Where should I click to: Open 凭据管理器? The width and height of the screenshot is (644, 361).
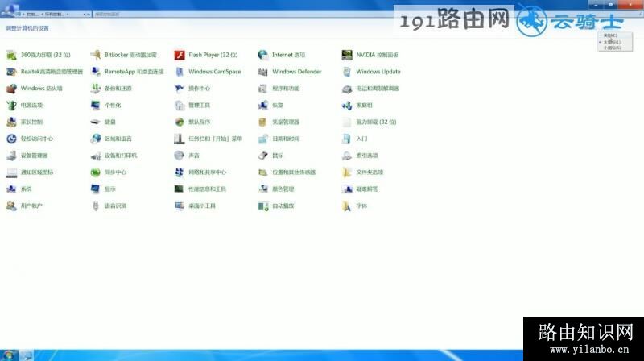(x=279, y=122)
